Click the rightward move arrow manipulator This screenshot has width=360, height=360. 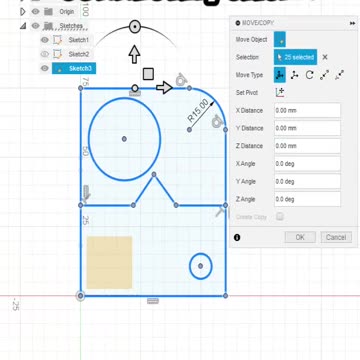tap(164, 88)
